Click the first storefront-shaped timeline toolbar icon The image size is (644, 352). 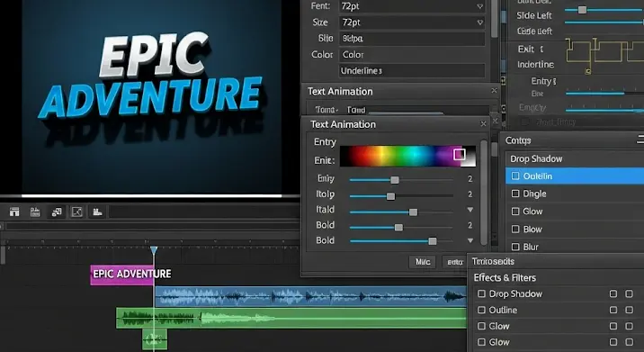tap(14, 212)
